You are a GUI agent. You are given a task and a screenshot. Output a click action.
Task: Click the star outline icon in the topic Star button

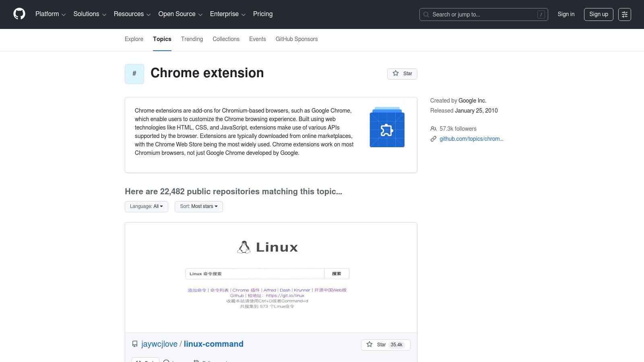pos(396,74)
